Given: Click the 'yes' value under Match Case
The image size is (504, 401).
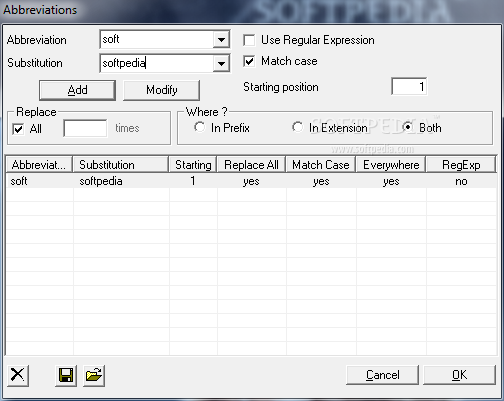Looking at the screenshot, I should click(321, 181).
